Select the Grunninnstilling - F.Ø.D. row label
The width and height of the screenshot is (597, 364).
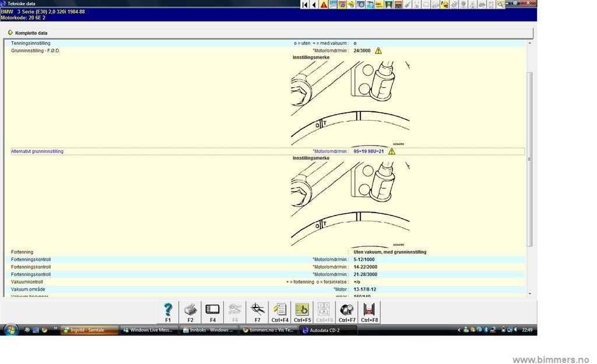coord(36,51)
